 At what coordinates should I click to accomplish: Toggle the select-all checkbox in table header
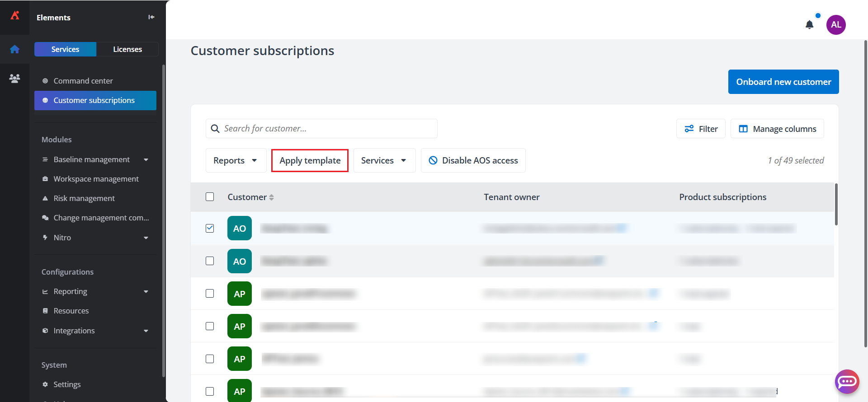coord(210,197)
